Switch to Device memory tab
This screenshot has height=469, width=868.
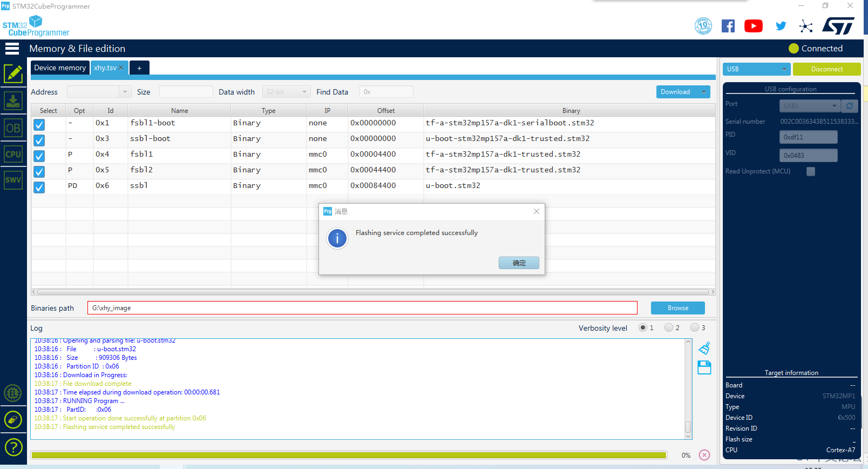[60, 68]
